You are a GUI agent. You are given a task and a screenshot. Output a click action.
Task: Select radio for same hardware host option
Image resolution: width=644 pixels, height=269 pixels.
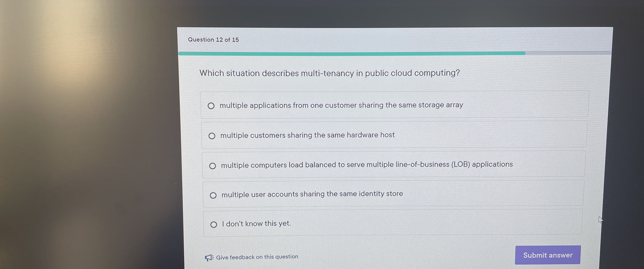[x=212, y=136]
